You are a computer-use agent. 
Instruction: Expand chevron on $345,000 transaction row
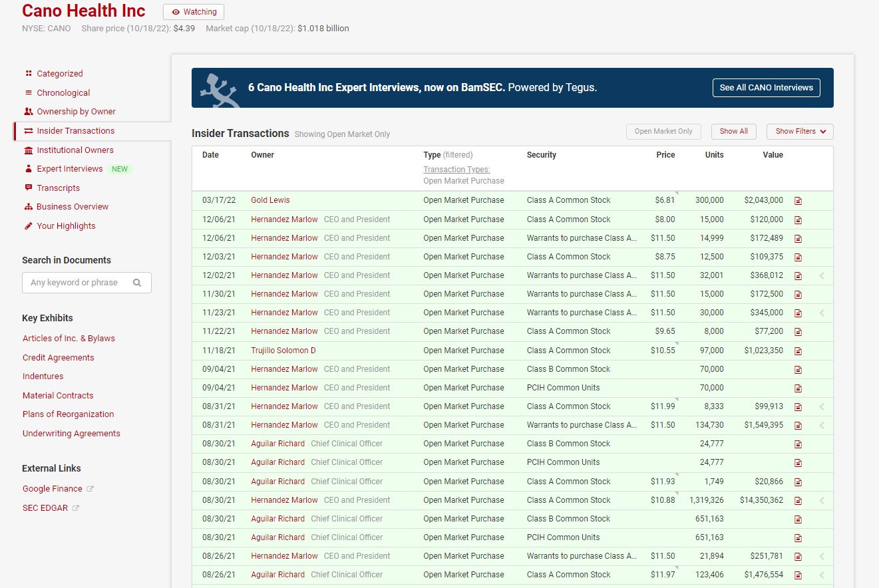(822, 313)
